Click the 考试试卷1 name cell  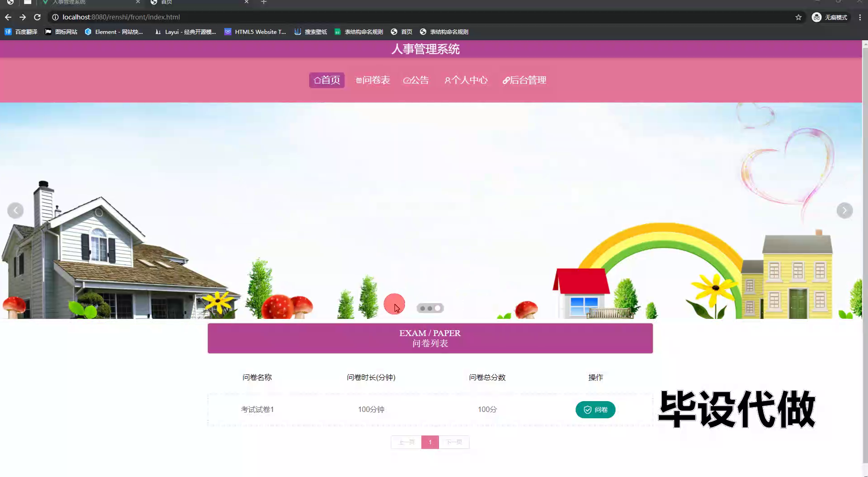tap(257, 410)
